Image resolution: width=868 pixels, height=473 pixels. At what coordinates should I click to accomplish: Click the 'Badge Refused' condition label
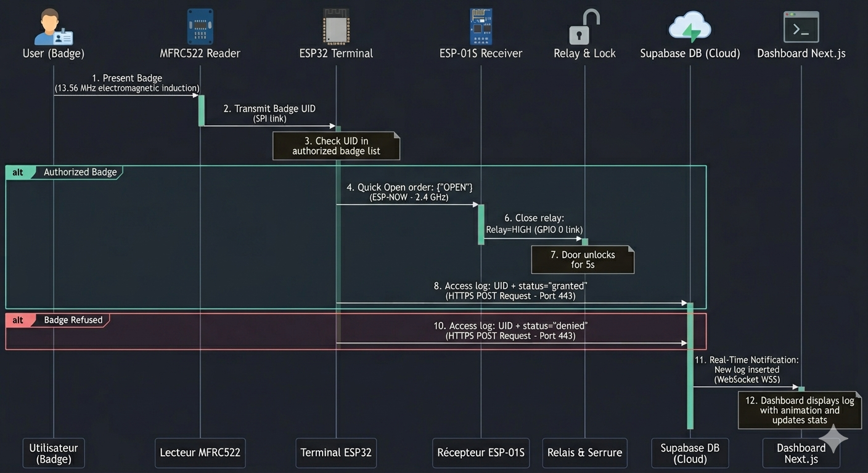[x=73, y=320]
